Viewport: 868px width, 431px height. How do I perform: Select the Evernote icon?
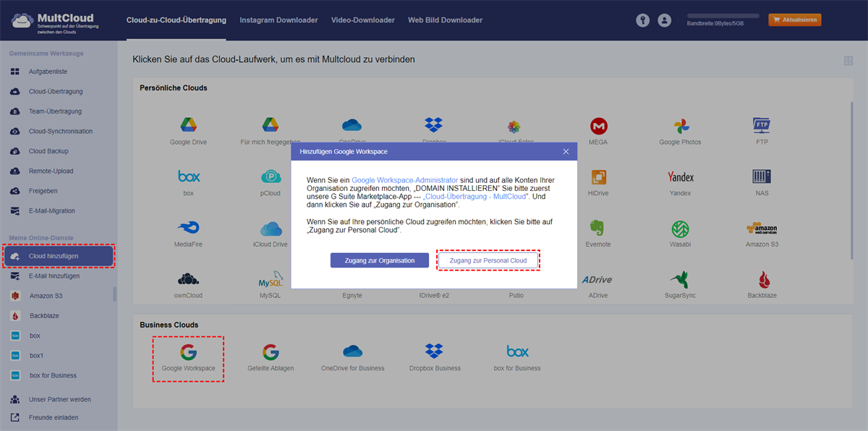point(598,228)
